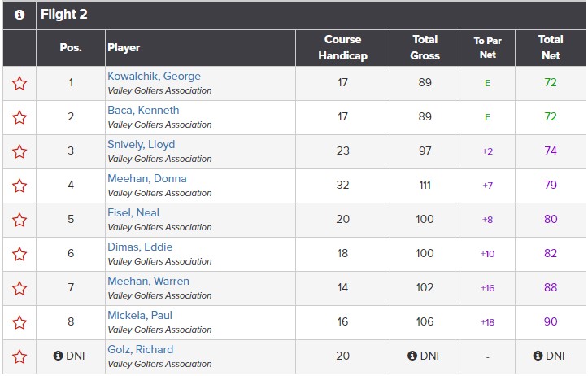The height and width of the screenshot is (376, 588).
Task: Star Lloyd Snively's row
Action: tap(20, 151)
